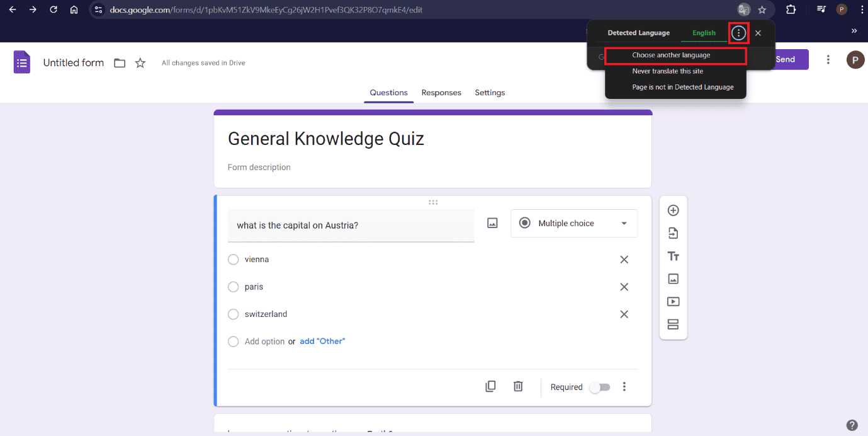Screen dimensions: 868x436
Task: Delete the current question
Action: (518, 386)
